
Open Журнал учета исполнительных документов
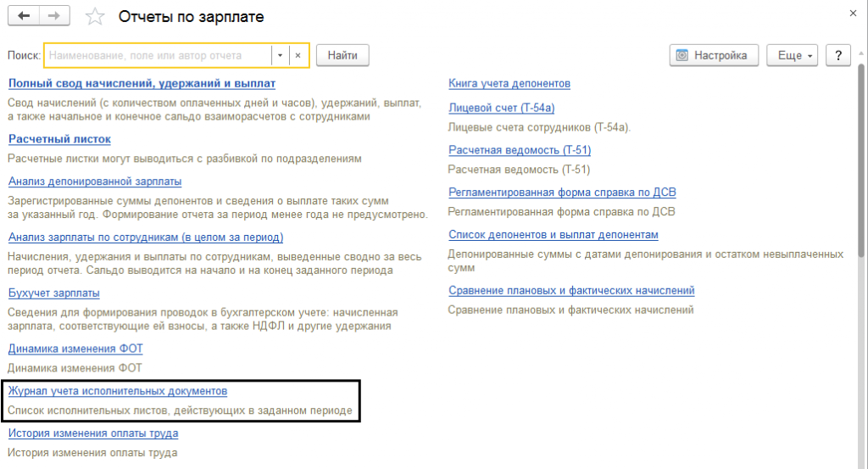118,391
